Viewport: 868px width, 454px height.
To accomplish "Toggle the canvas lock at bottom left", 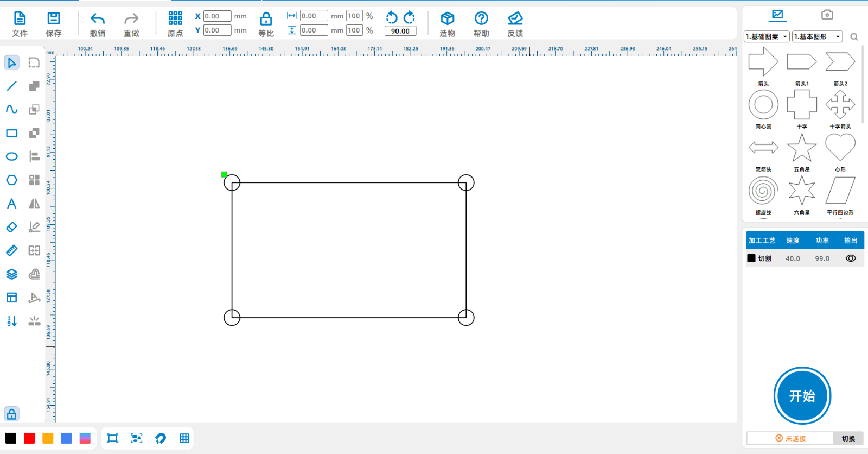I will [x=11, y=414].
